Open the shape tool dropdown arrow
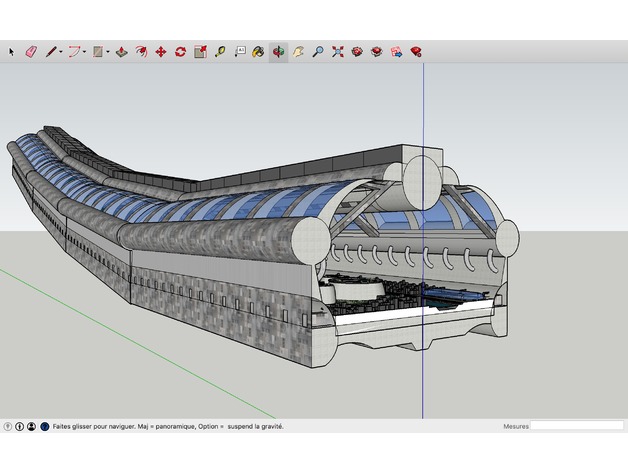 108,51
